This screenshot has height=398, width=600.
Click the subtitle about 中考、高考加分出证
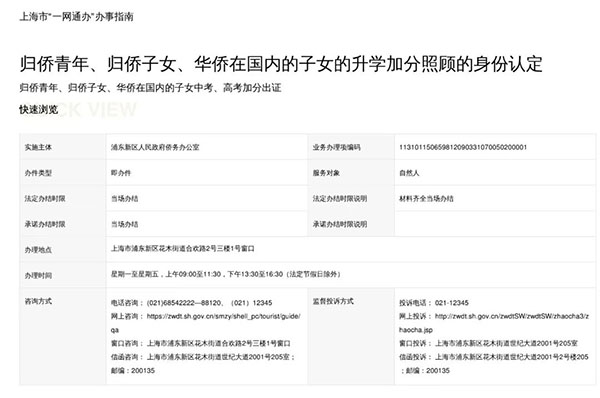click(150, 88)
